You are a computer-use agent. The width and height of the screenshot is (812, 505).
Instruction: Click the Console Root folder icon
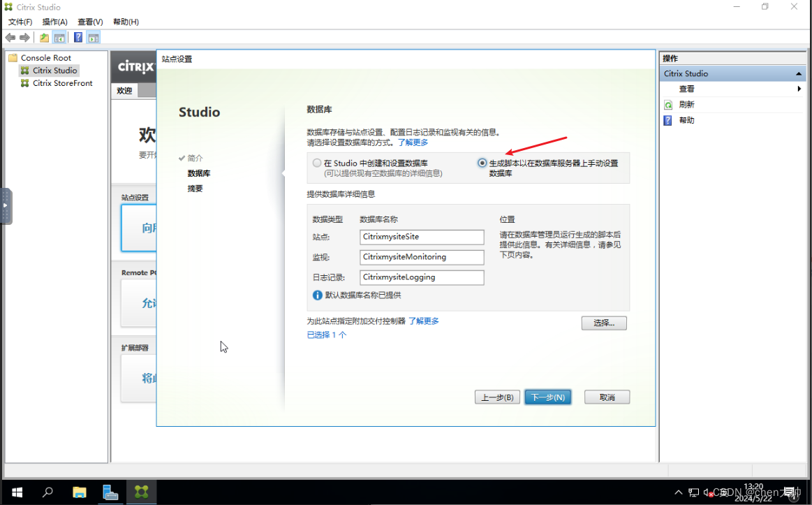point(13,57)
